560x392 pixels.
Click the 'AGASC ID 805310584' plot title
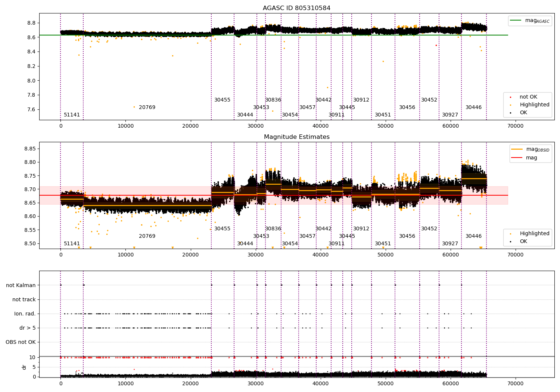click(x=296, y=8)
